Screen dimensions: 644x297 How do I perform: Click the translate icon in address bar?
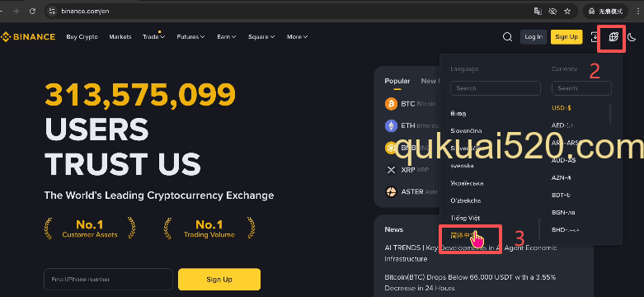pyautogui.click(x=538, y=11)
